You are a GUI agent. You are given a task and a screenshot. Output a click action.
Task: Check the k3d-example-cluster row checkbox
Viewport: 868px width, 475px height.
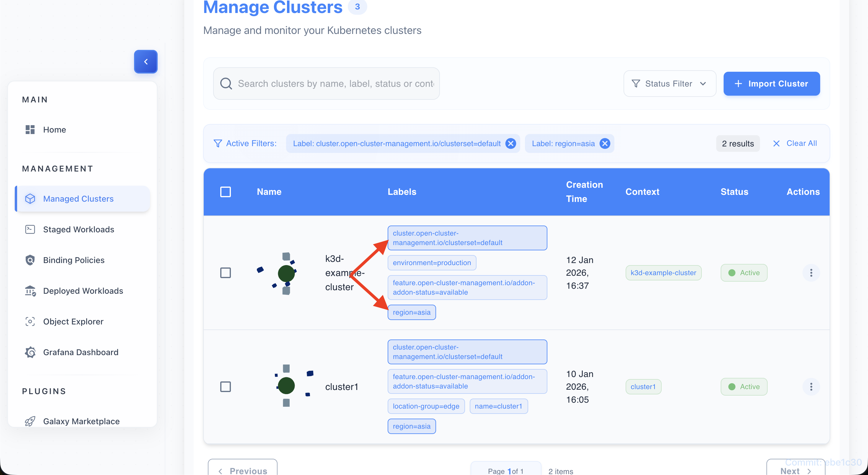click(x=226, y=272)
